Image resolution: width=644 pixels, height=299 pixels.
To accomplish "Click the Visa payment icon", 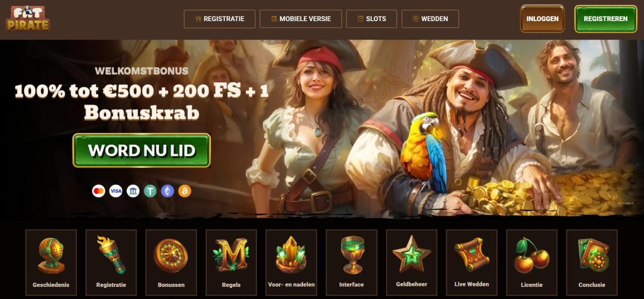I will [116, 191].
